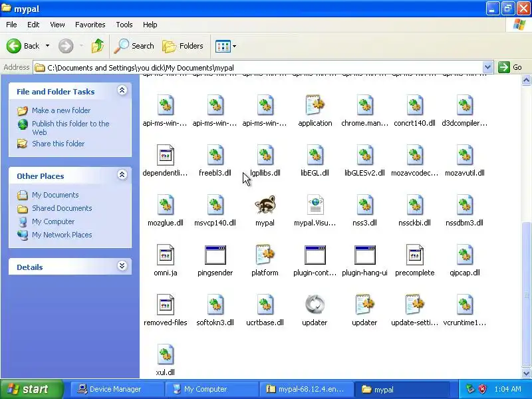This screenshot has height=399, width=532.
Task: Open the File menu
Action: pos(11,25)
